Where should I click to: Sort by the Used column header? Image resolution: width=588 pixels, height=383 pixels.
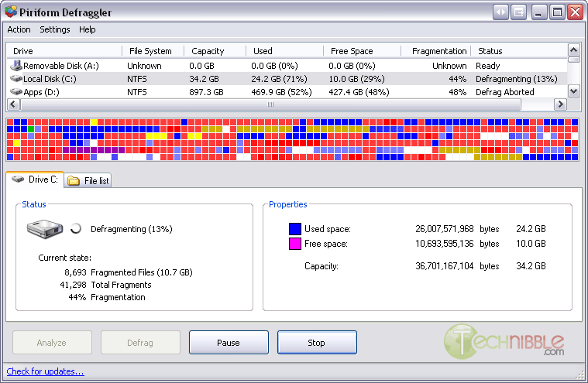[284, 51]
